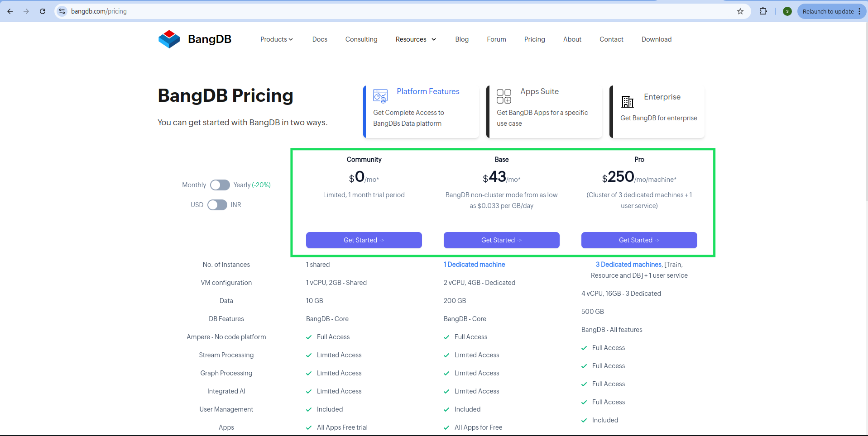
Task: Open the Docs menu item
Action: (320, 39)
